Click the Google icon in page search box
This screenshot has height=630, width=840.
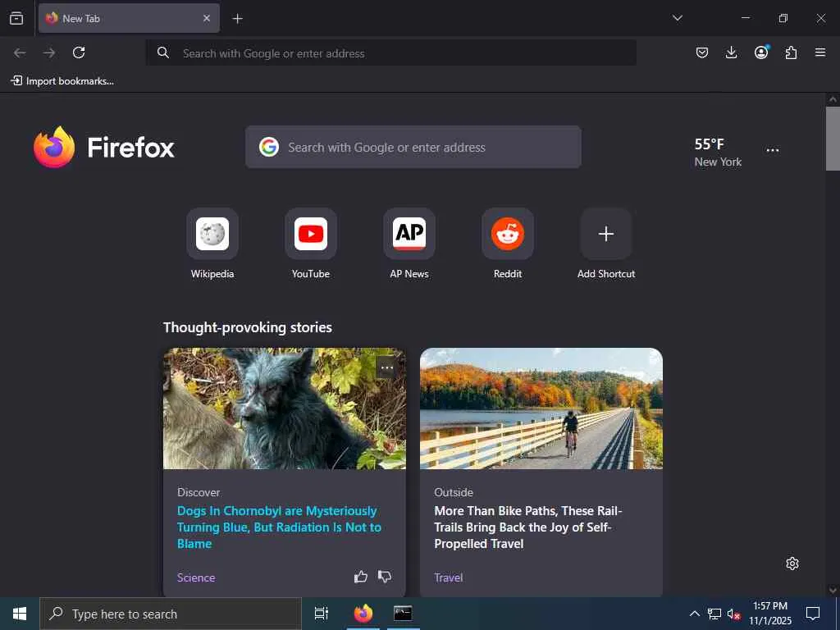pyautogui.click(x=269, y=147)
